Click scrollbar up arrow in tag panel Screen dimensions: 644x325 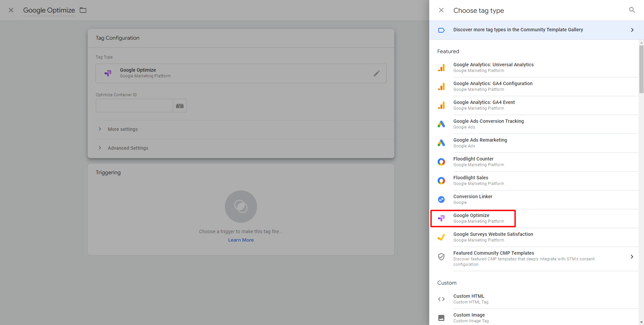pos(641,42)
